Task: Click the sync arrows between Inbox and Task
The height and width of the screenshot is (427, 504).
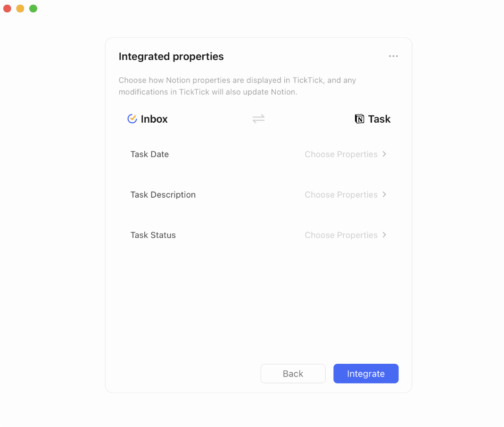Action: tap(258, 118)
